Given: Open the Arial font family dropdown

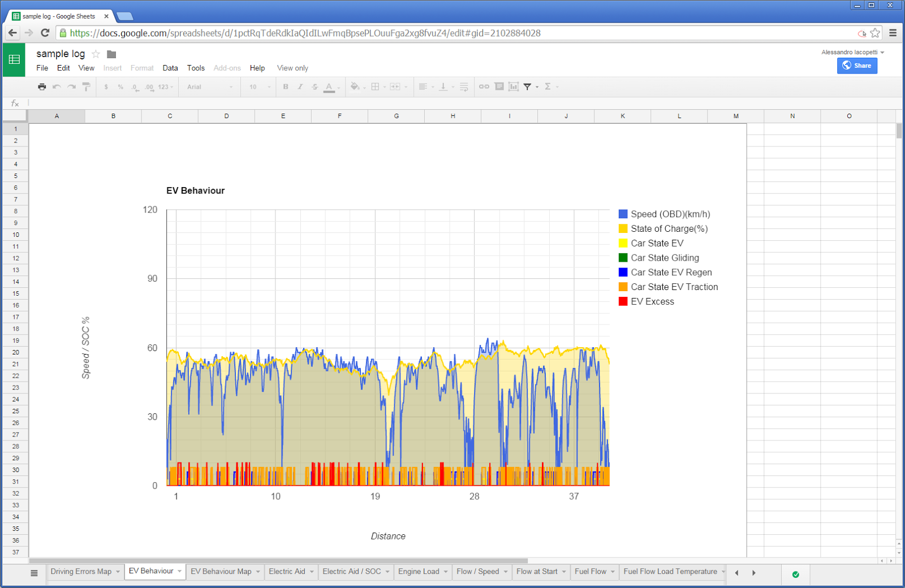Looking at the screenshot, I should coord(209,87).
